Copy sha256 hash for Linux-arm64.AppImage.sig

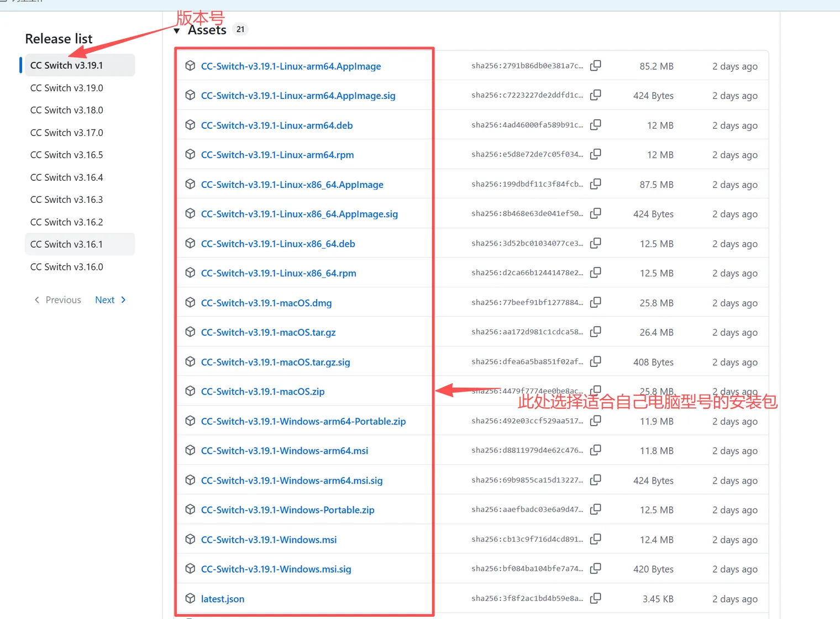pyautogui.click(x=595, y=95)
